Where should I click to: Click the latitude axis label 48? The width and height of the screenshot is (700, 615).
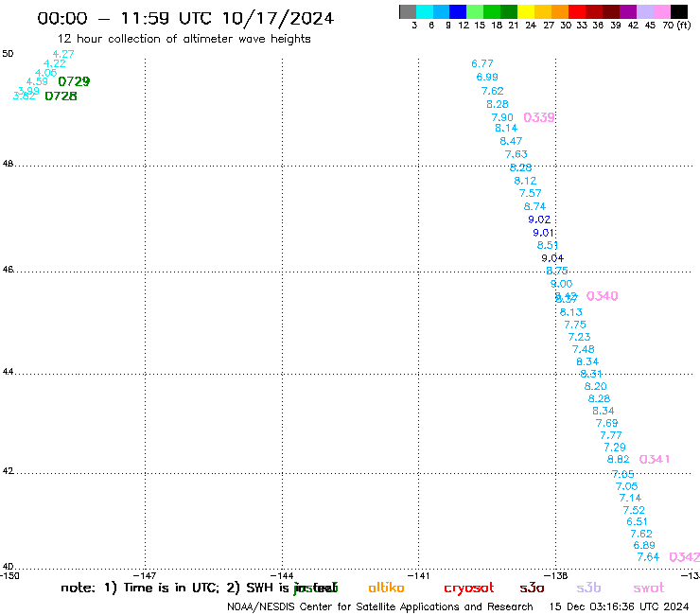pyautogui.click(x=8, y=164)
